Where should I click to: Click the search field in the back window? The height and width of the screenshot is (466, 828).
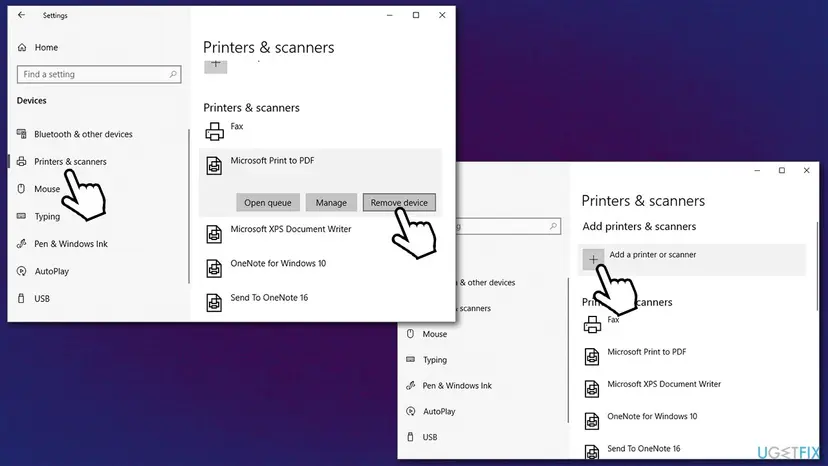pyautogui.click(x=507, y=226)
